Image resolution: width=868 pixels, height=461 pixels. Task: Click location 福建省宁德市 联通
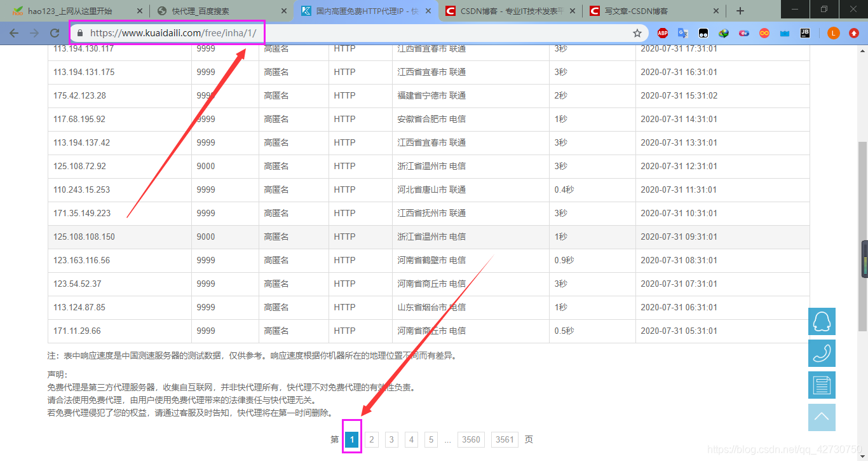click(x=432, y=95)
